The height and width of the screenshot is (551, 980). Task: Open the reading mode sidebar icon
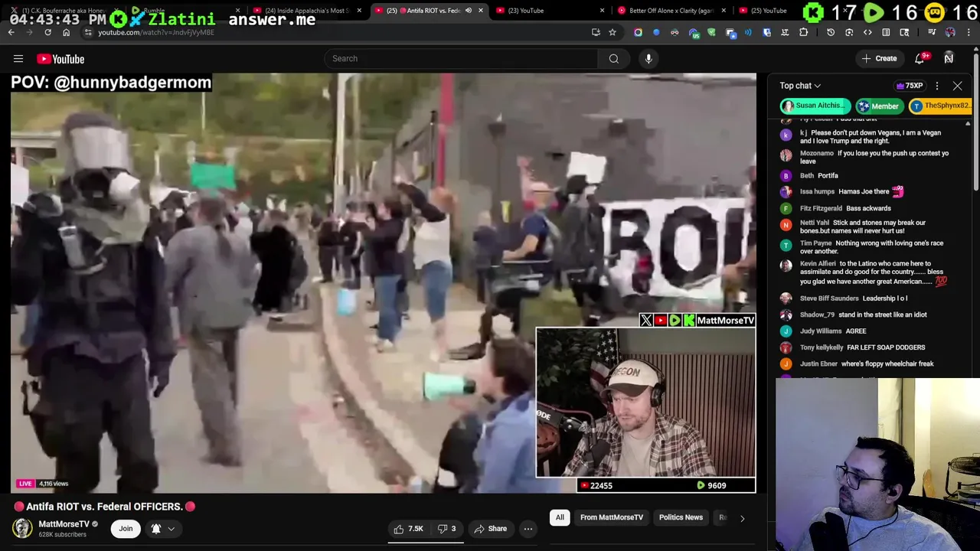[x=886, y=33]
